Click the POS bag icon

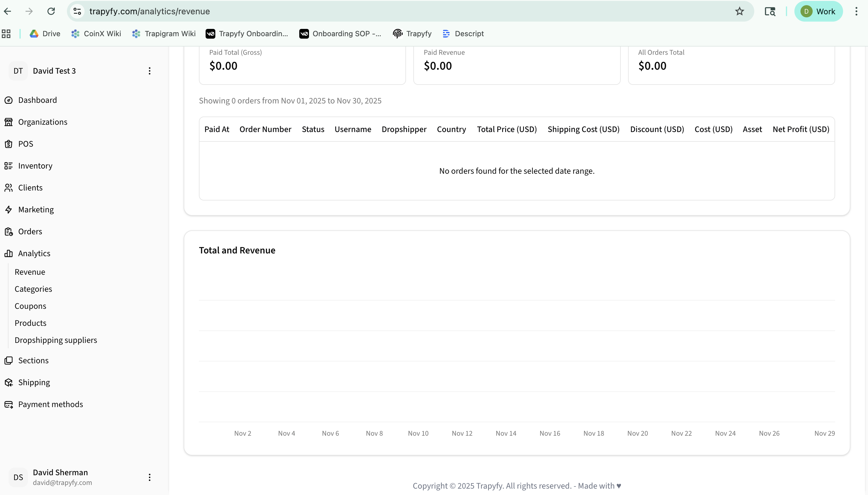9,144
